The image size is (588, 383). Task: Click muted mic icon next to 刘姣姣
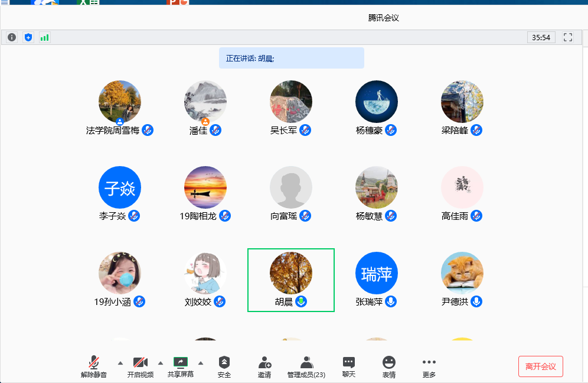(220, 301)
